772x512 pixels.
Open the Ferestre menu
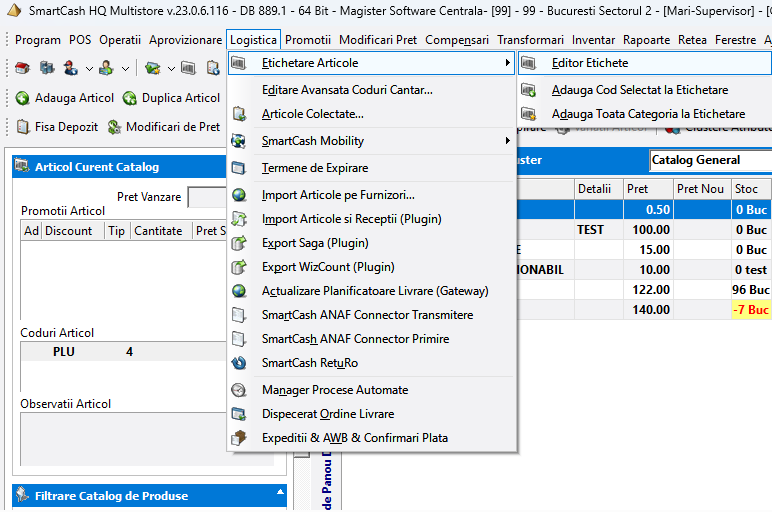click(736, 40)
